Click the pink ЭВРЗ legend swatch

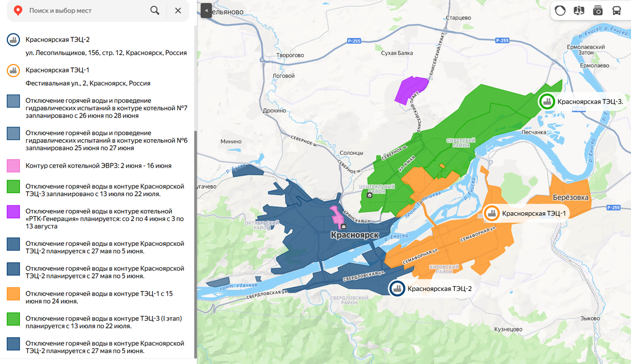point(14,166)
